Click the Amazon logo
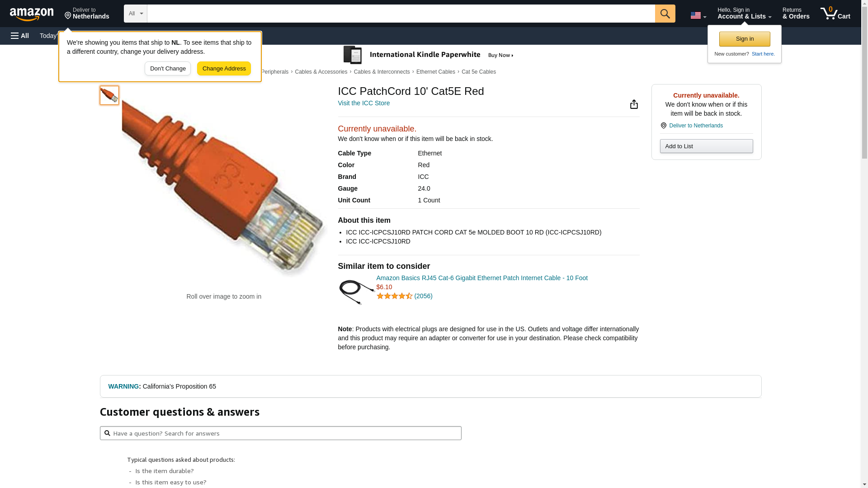 (x=32, y=14)
